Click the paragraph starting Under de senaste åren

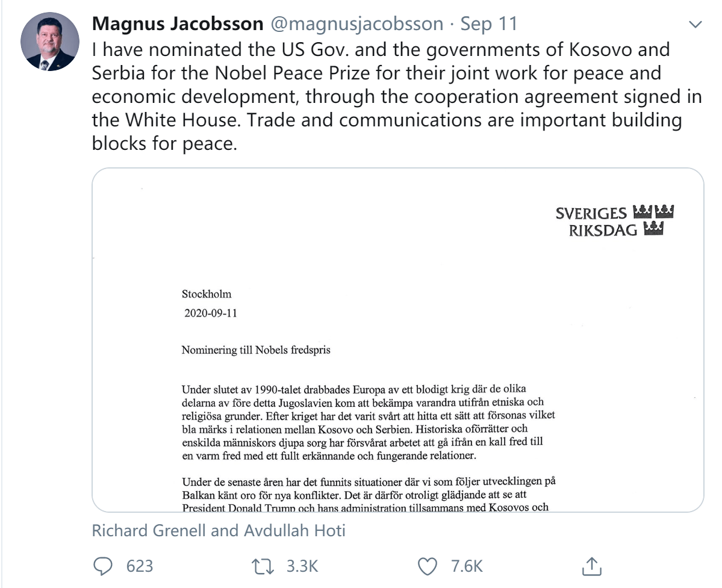[x=369, y=495]
